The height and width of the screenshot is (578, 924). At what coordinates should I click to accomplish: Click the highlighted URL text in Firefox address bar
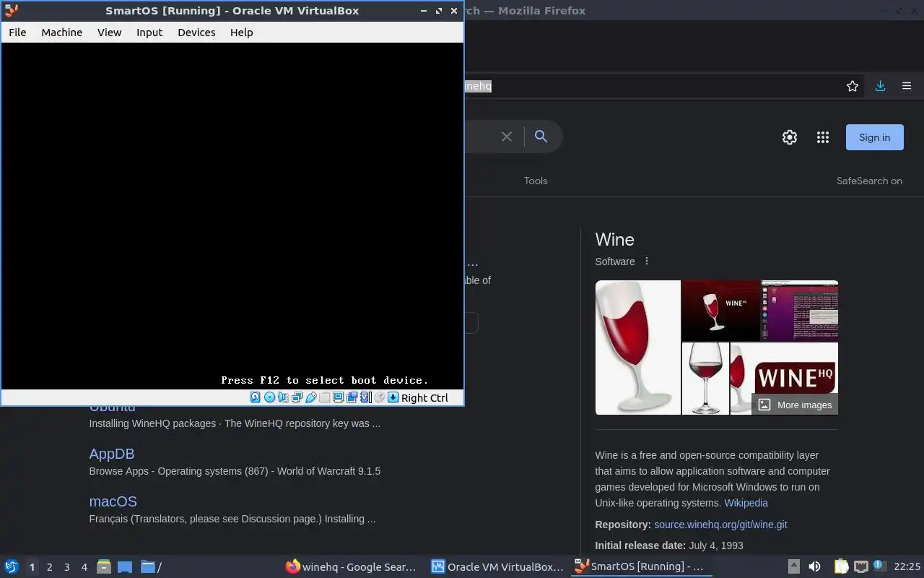coord(478,86)
